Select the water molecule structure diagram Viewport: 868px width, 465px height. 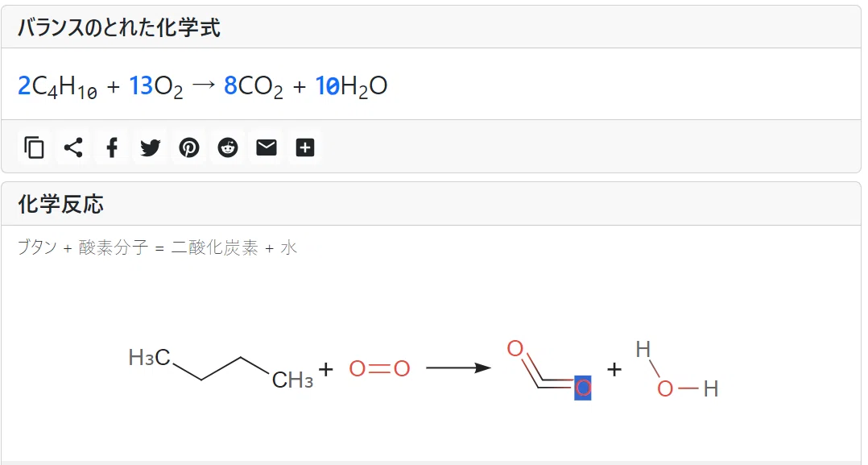[677, 369]
